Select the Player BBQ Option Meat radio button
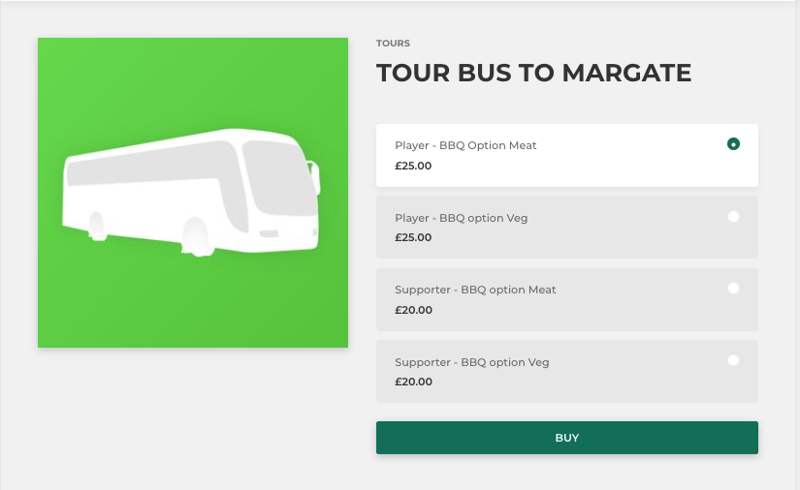 (x=733, y=144)
